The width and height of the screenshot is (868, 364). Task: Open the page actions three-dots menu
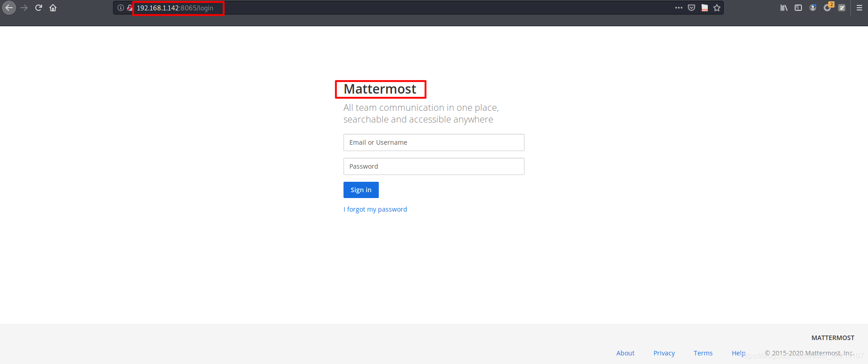(x=678, y=8)
